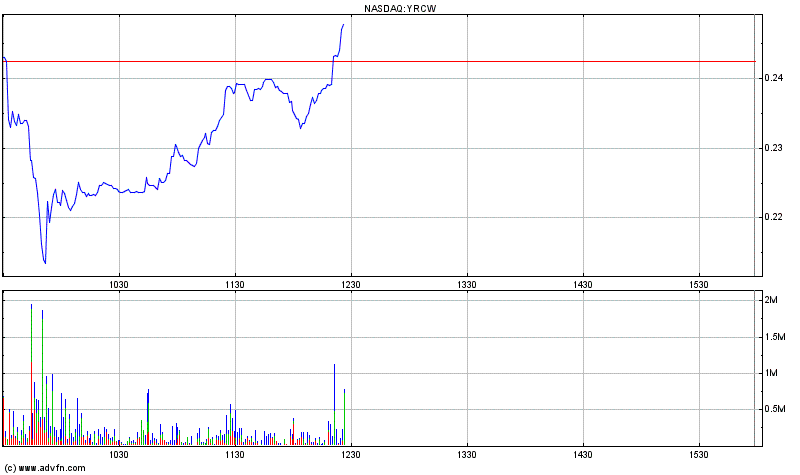Screen dimensions: 800x475
Task: Click the 1.5M volume axis label
Action: click(774, 337)
